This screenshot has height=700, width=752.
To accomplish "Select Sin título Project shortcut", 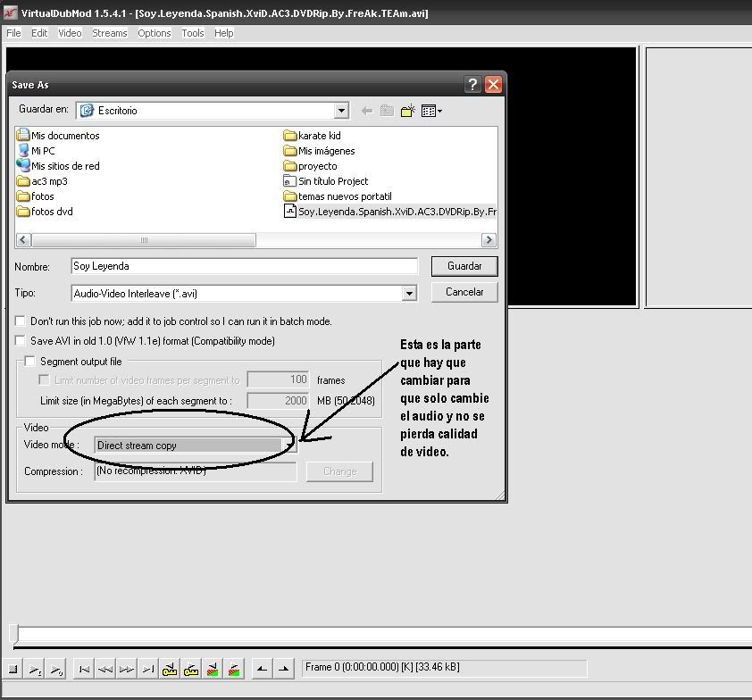I will pyautogui.click(x=326, y=181).
